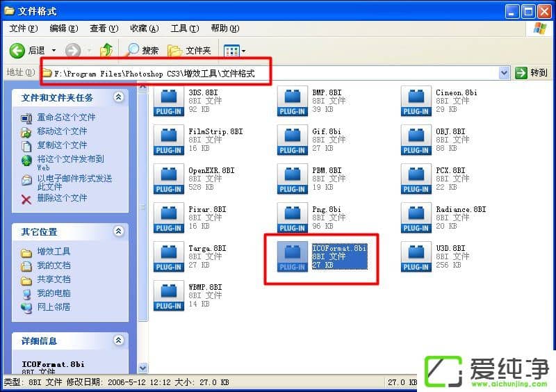Viewport: 556px width, 392px height.
Task: Click the 重命名这个文件 link
Action: point(66,117)
